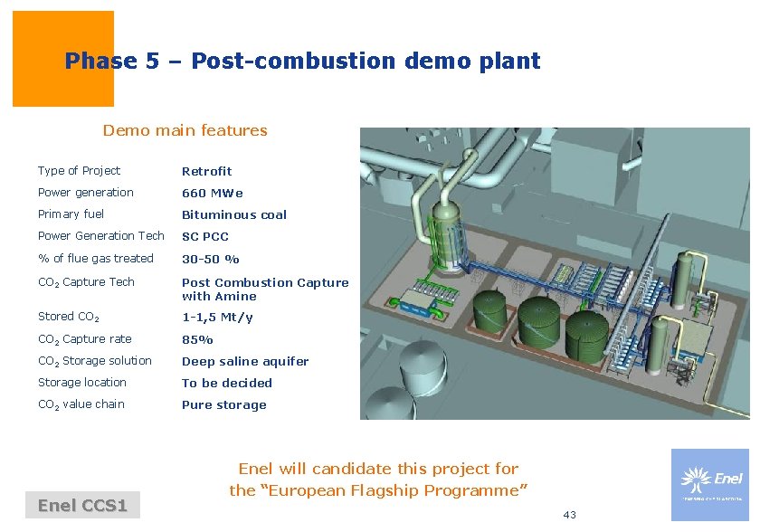This screenshot has width=760, height=532.
Task: Select the 'SC PCC' value
Action: [x=205, y=237]
